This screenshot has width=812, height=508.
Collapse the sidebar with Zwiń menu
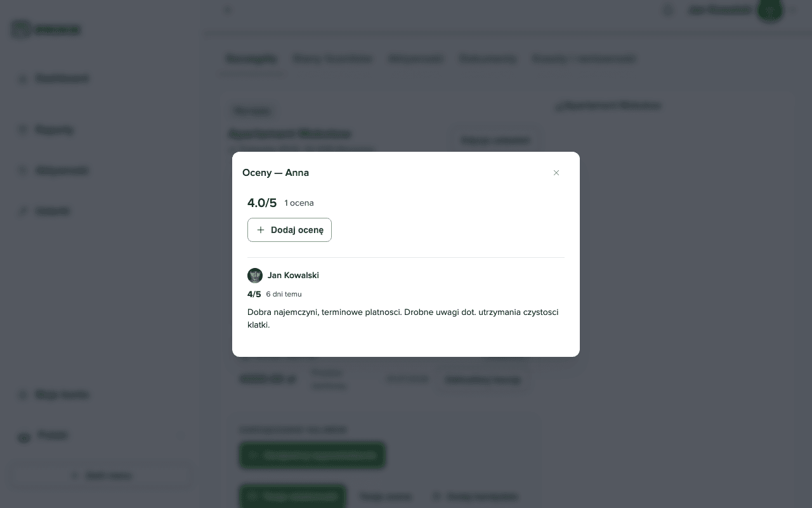pyautogui.click(x=101, y=475)
